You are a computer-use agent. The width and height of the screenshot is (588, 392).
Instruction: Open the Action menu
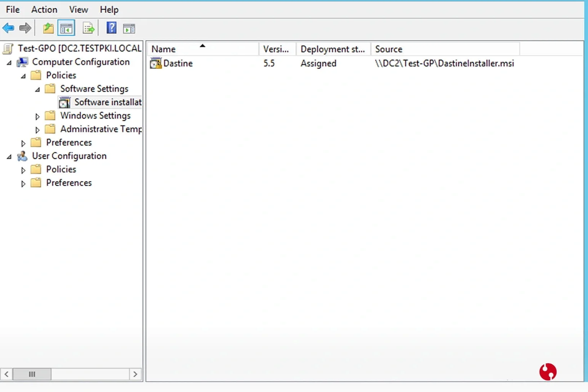[44, 10]
